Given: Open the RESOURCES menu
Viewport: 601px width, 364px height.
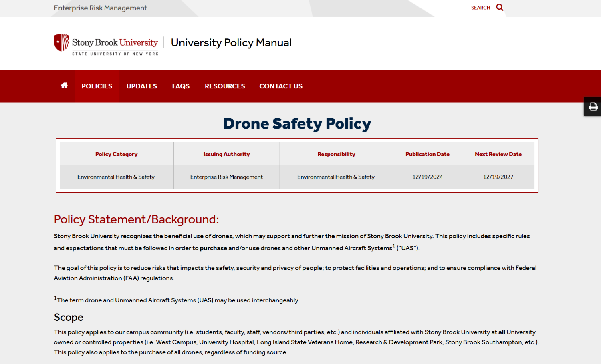Looking at the screenshot, I should [x=225, y=86].
